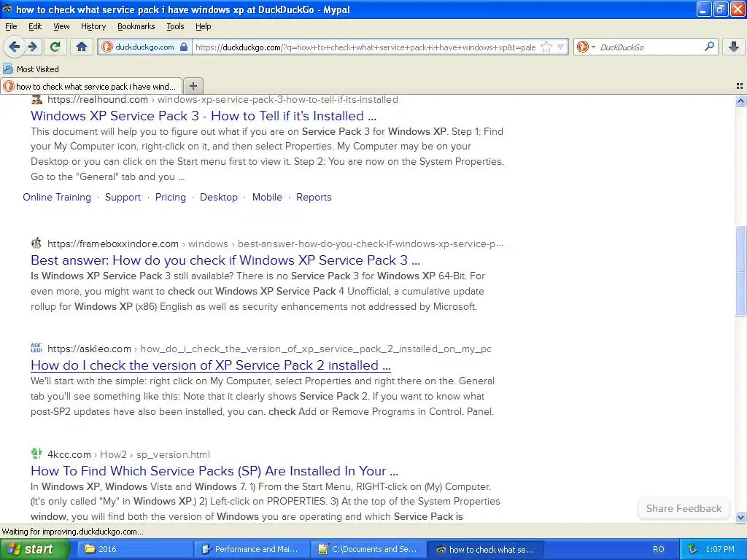
Task: Go back with the Back arrow button
Action: coord(14,47)
